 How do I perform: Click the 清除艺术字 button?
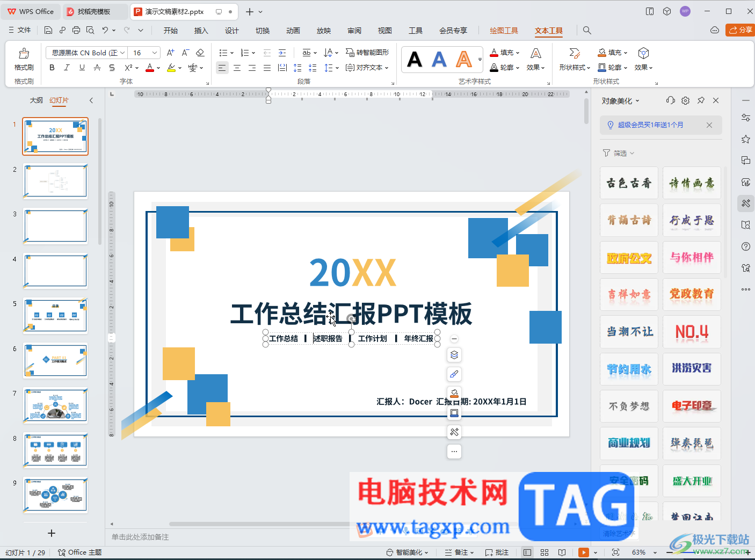point(619,534)
